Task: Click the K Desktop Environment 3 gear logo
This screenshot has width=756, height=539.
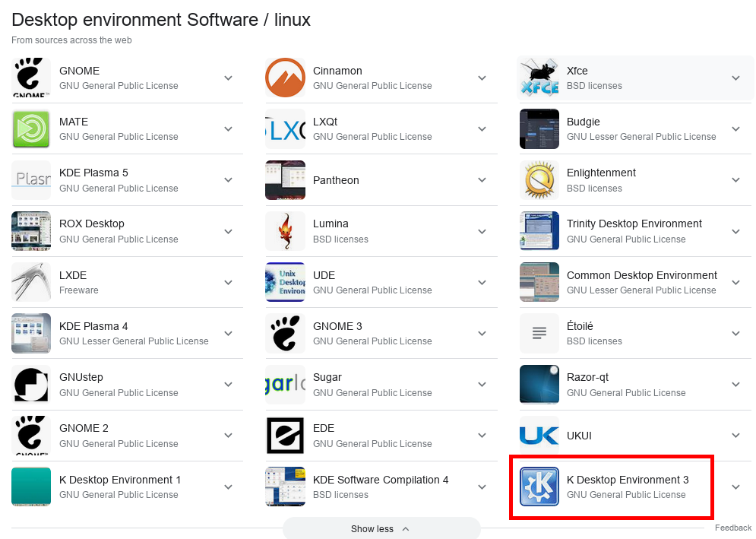Action: coord(539,487)
